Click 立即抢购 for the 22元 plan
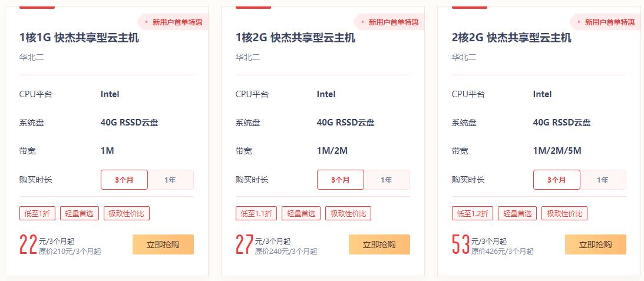This screenshot has width=644, height=281. click(x=163, y=244)
